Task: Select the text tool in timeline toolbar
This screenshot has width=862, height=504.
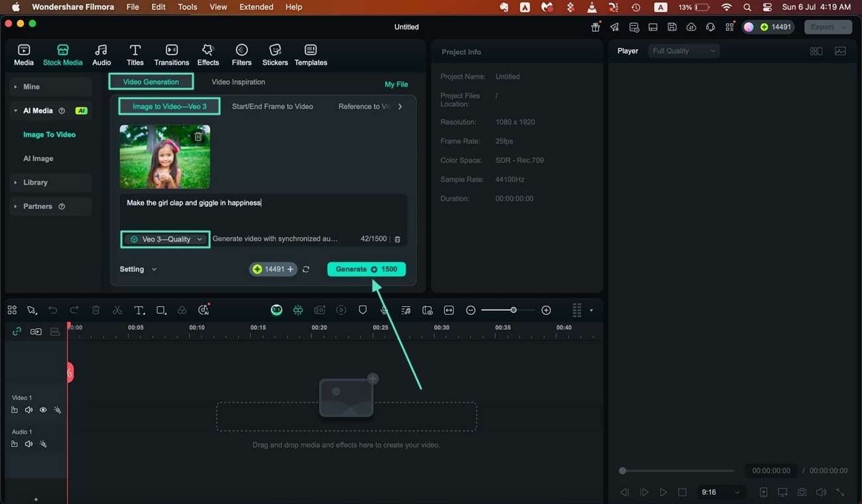Action: click(139, 310)
